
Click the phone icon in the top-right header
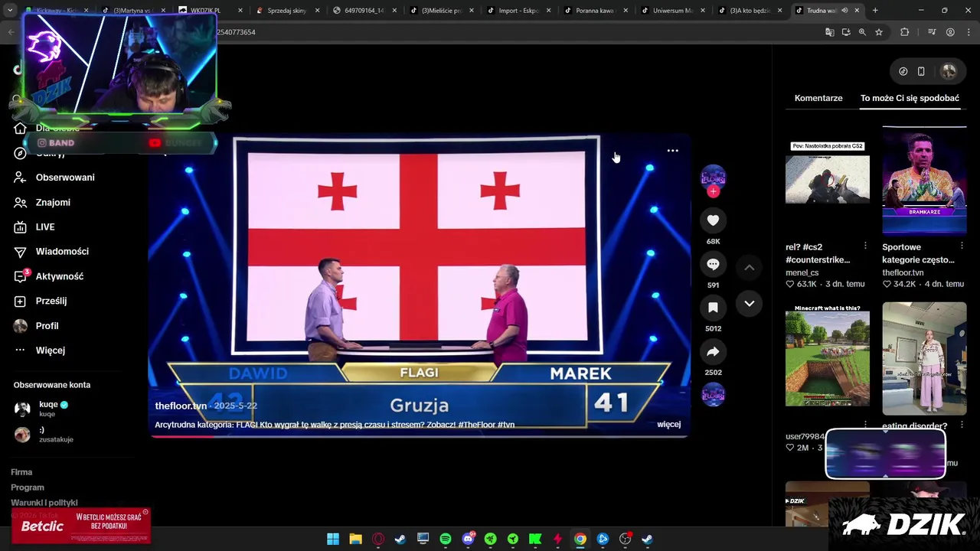921,71
